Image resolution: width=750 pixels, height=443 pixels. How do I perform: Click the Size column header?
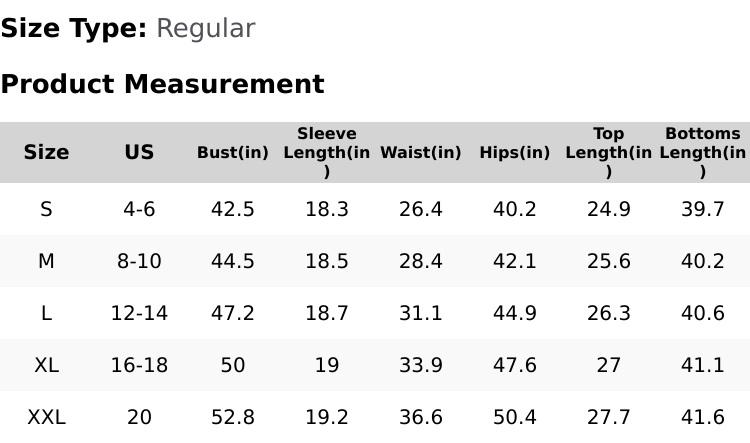click(46, 153)
